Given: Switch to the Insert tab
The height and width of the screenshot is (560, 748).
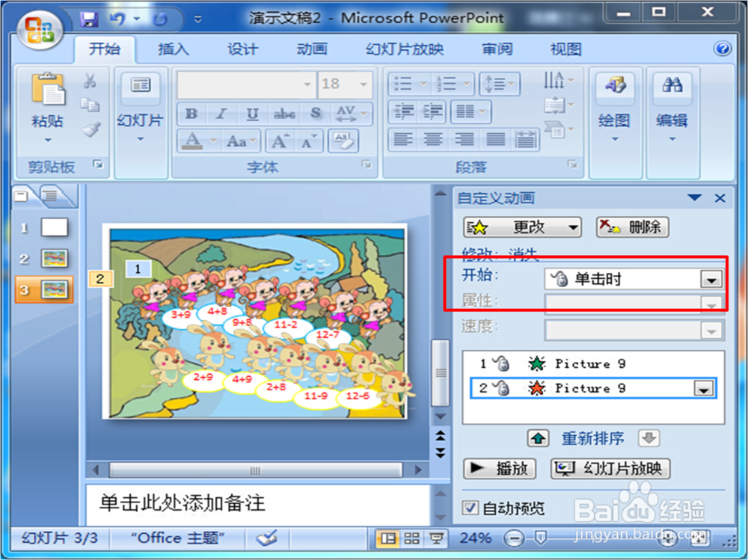Looking at the screenshot, I should [x=174, y=49].
